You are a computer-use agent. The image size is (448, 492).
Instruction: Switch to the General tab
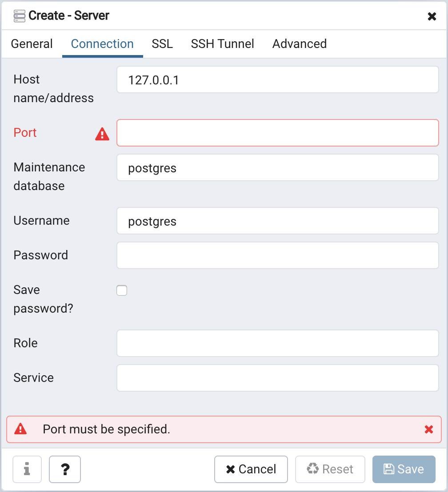(32, 44)
